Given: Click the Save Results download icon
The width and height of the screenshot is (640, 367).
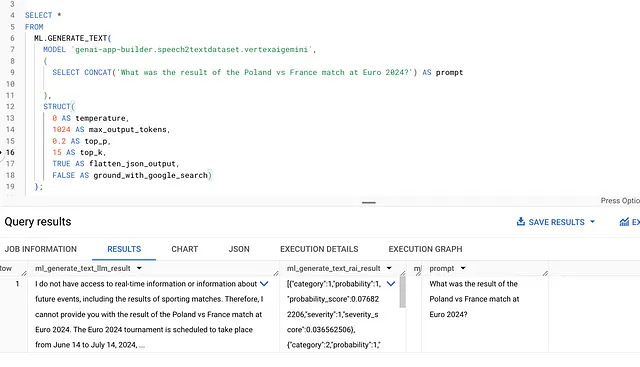Looking at the screenshot, I should coord(521,222).
